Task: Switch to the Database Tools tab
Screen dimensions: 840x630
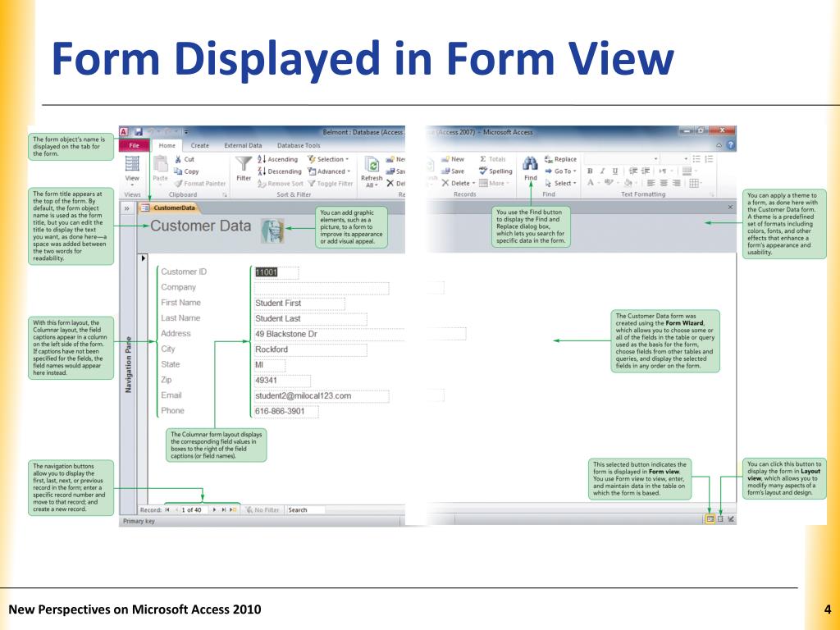Action: 299,145
